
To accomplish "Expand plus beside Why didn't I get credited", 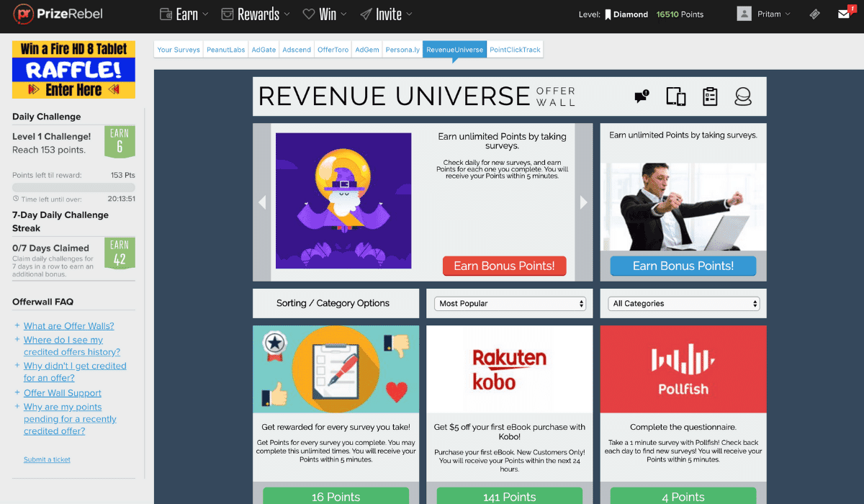I will (x=17, y=366).
